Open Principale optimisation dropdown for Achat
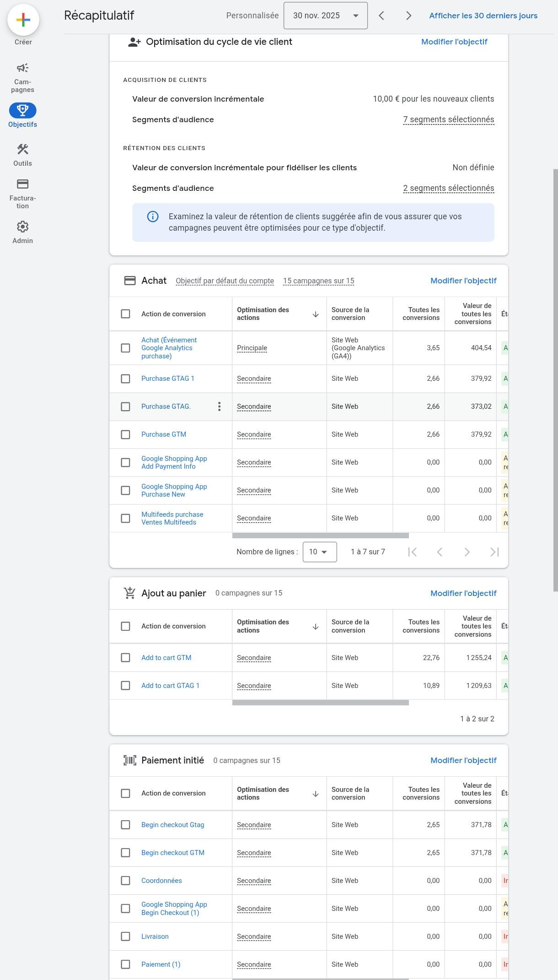The height and width of the screenshot is (980, 558). (x=252, y=348)
